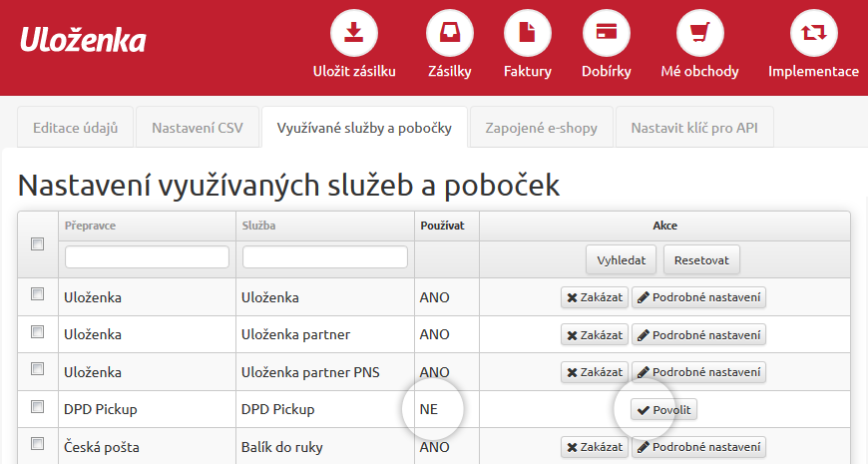Screen dimensions: 868x464
Task: Click the Používat column header
Action: point(442,226)
